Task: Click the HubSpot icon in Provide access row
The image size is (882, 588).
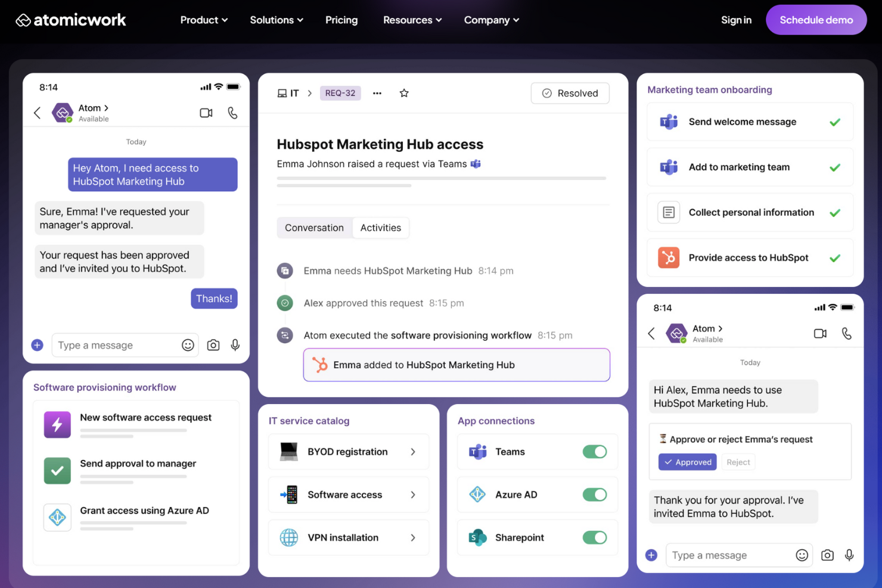Action: click(x=669, y=258)
